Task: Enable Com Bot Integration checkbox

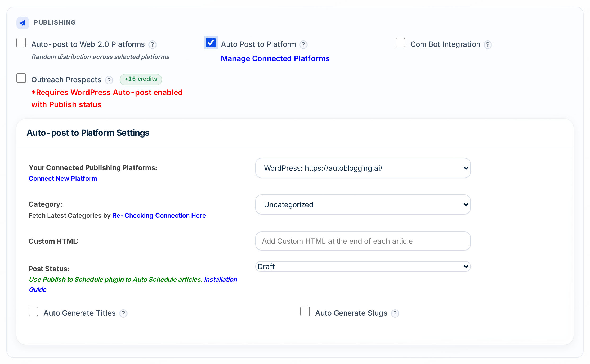Action: (x=400, y=43)
